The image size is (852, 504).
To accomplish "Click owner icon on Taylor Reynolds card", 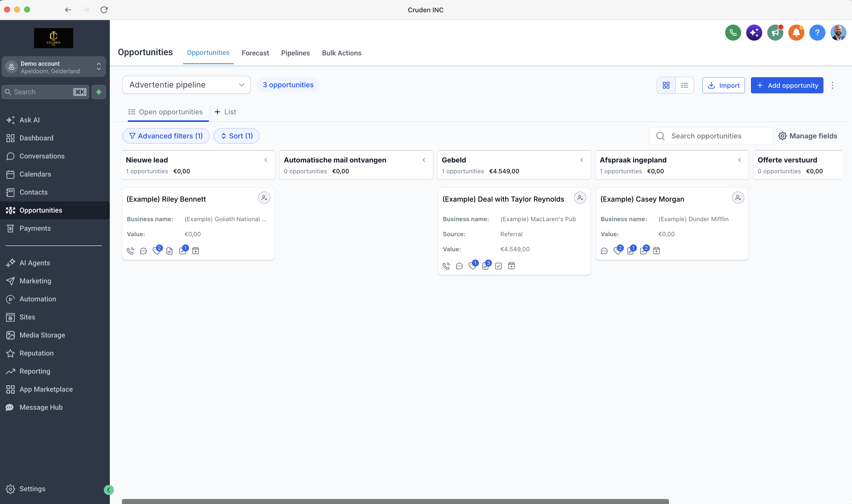I will point(580,198).
